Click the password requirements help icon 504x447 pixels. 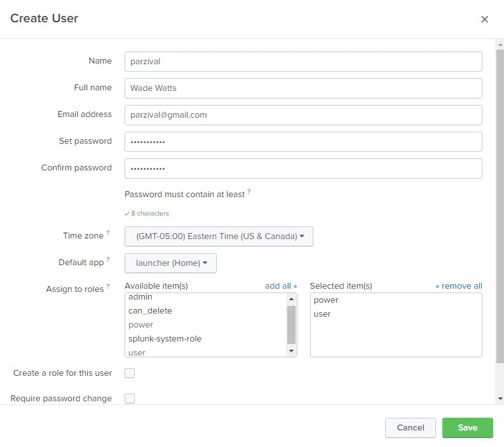pyautogui.click(x=249, y=191)
